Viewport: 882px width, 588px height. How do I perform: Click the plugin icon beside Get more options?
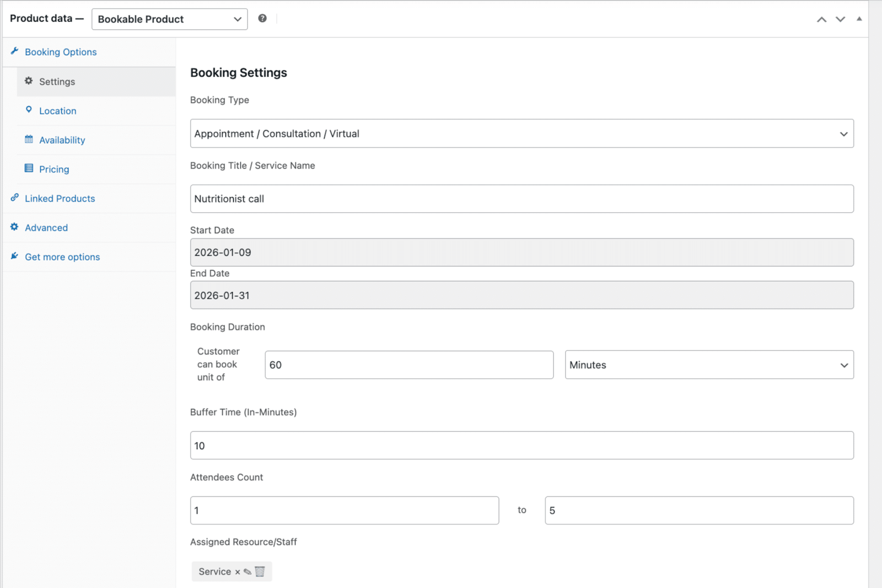click(x=15, y=256)
